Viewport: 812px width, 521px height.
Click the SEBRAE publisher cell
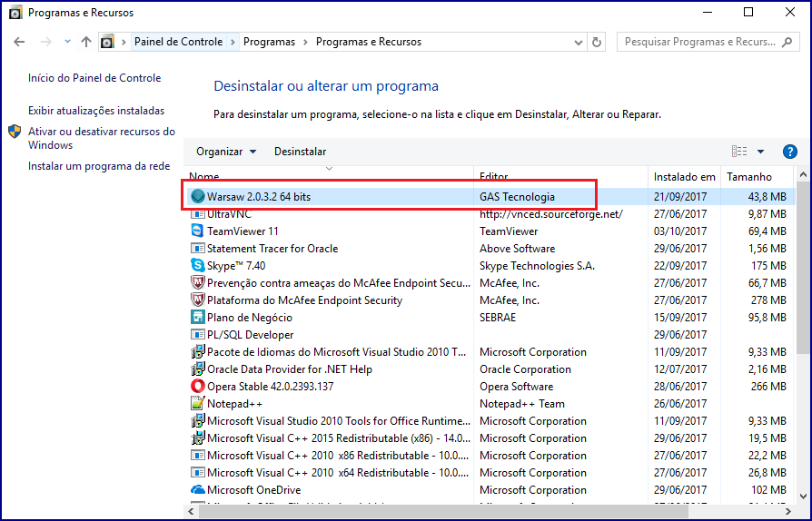(498, 318)
